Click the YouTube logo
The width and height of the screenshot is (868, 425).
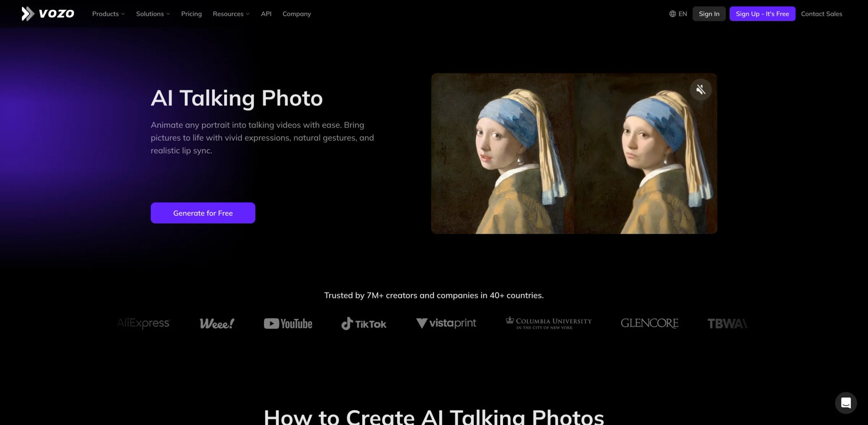click(288, 324)
